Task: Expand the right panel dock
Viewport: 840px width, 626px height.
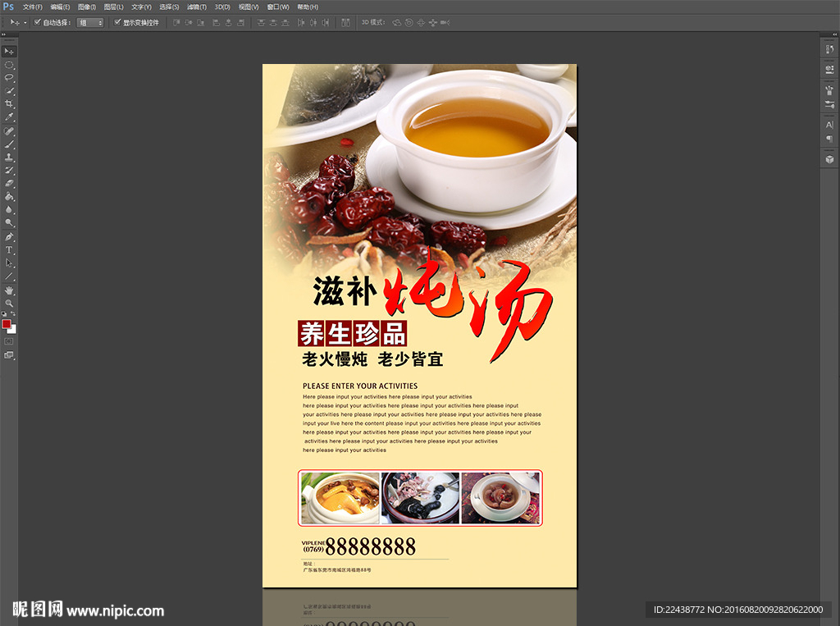Action: click(834, 34)
